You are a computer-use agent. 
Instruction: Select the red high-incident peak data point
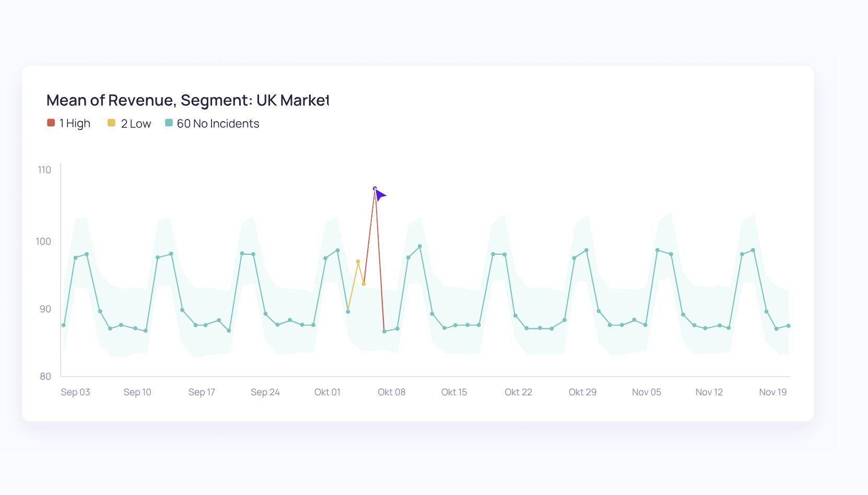click(375, 188)
